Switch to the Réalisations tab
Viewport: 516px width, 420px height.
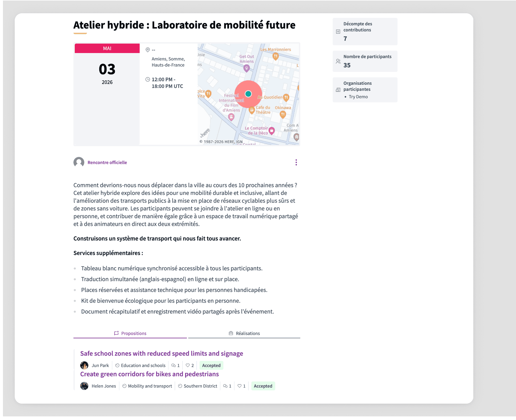(x=244, y=333)
